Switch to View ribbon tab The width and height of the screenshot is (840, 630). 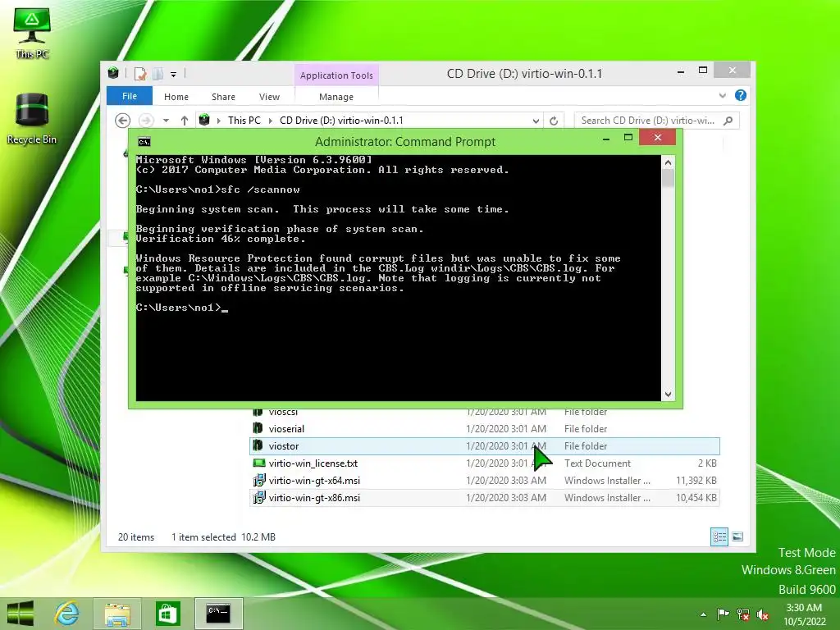click(269, 97)
